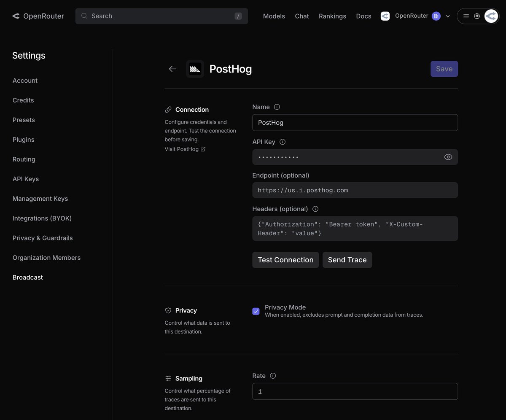Click the Headers text area

click(x=355, y=229)
